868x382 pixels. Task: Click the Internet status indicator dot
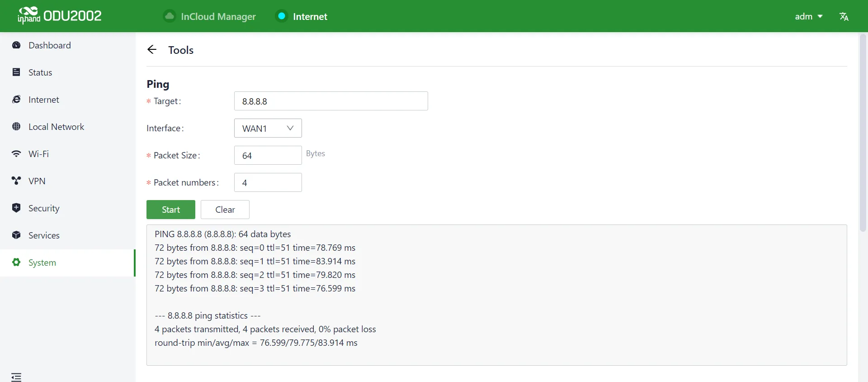(x=282, y=16)
